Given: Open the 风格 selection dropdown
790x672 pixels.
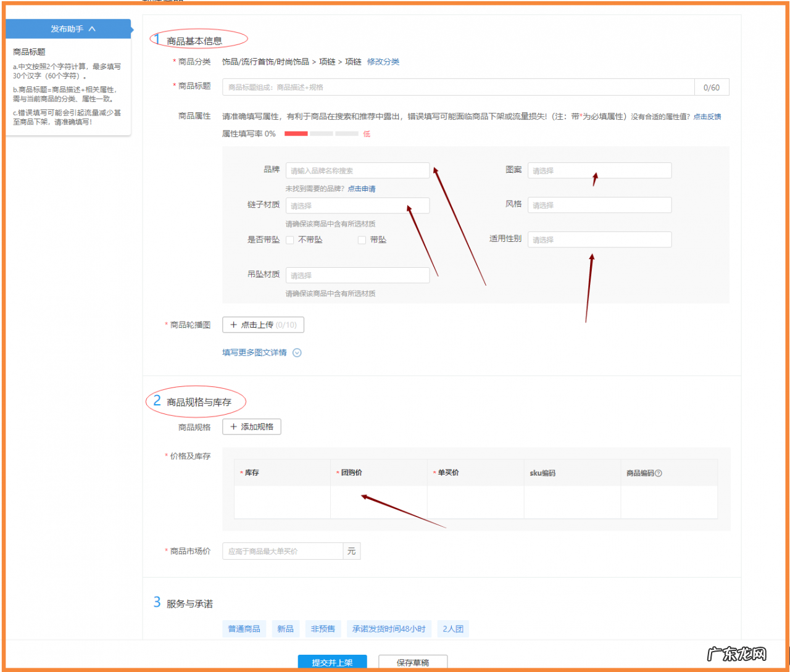Looking at the screenshot, I should pyautogui.click(x=599, y=205).
